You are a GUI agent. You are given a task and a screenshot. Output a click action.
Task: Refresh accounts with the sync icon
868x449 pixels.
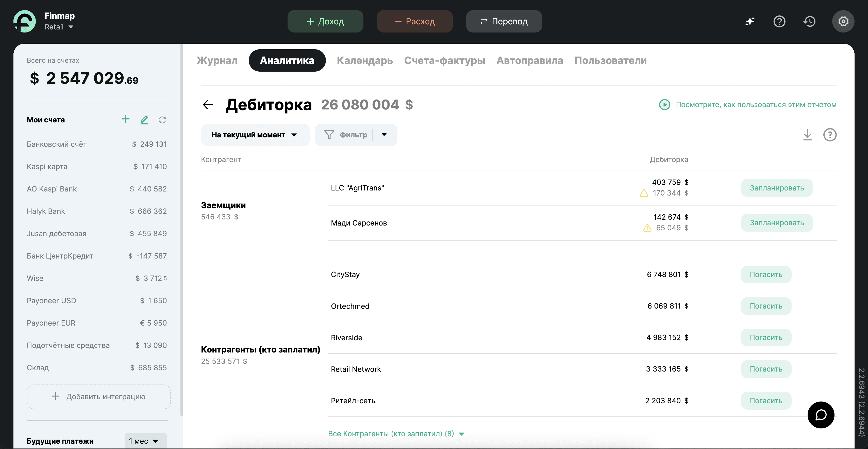162,120
